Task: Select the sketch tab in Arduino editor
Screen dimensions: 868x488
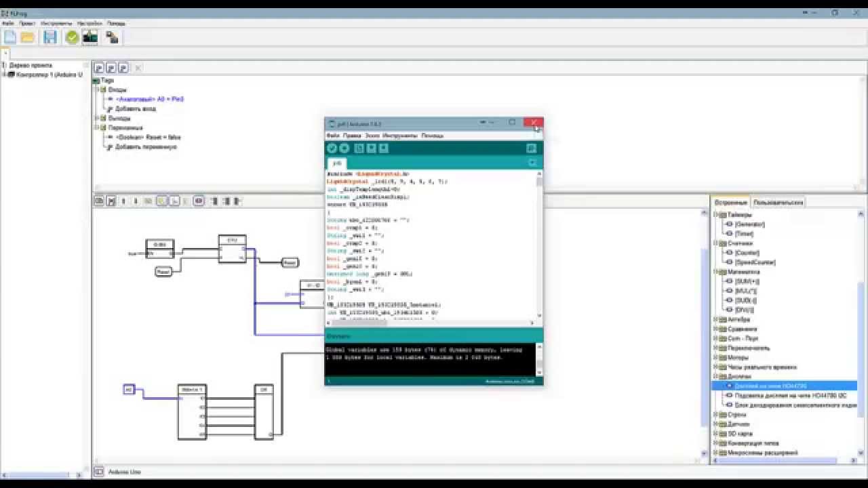Action: point(337,163)
